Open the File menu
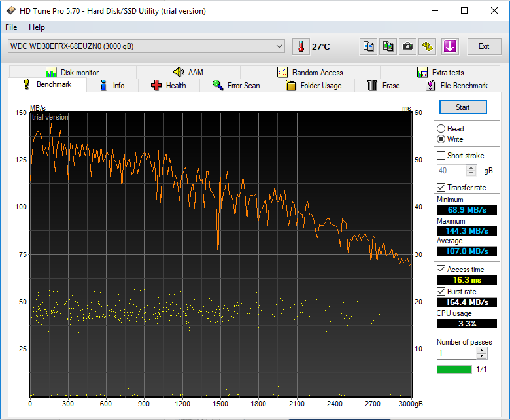Screen dimensions: 510x420 pyautogui.click(x=11, y=27)
